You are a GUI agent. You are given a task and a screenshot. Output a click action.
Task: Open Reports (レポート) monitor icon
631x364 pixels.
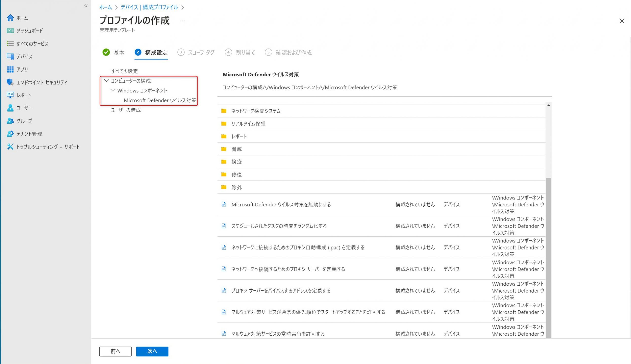10,95
